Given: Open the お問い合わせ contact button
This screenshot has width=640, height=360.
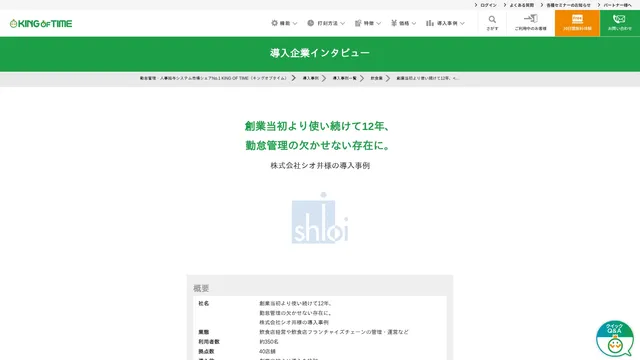Looking at the screenshot, I should coord(620,23).
